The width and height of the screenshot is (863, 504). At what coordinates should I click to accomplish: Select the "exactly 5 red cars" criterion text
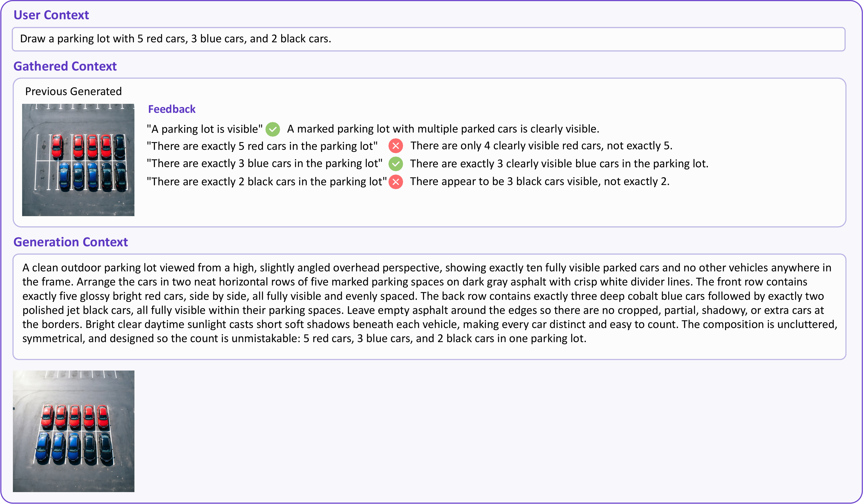262,146
